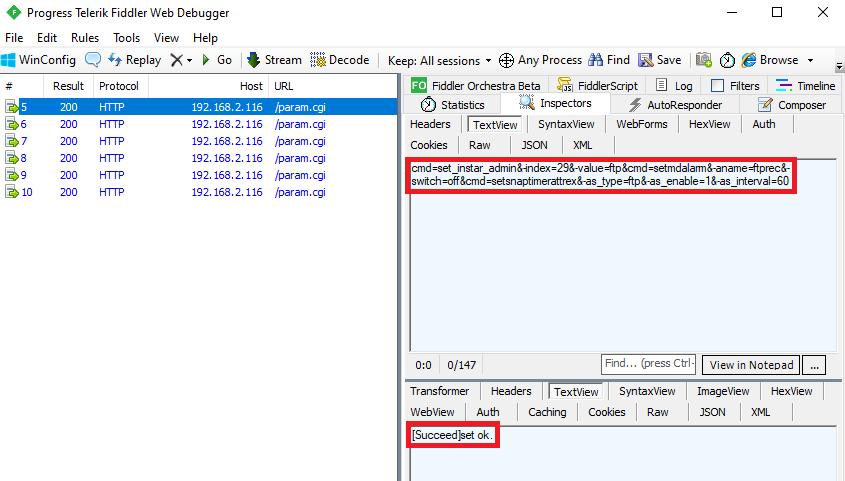Open the Edit menu

point(47,38)
